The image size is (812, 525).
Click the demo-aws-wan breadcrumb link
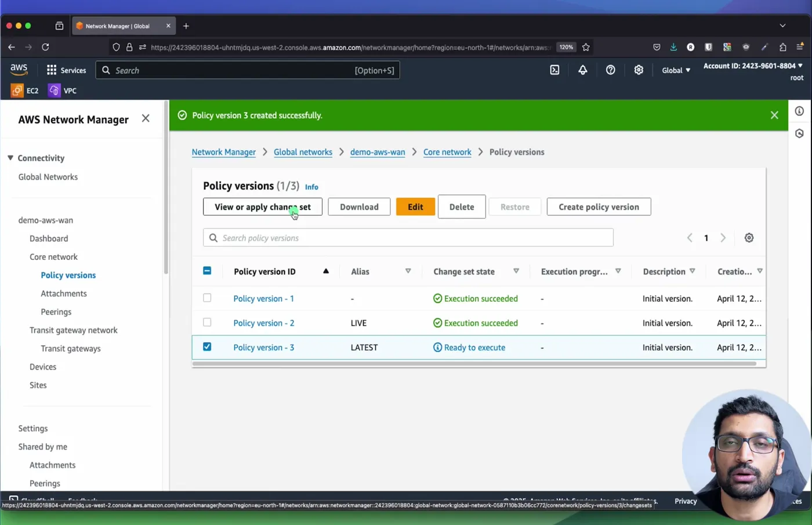[378, 152]
